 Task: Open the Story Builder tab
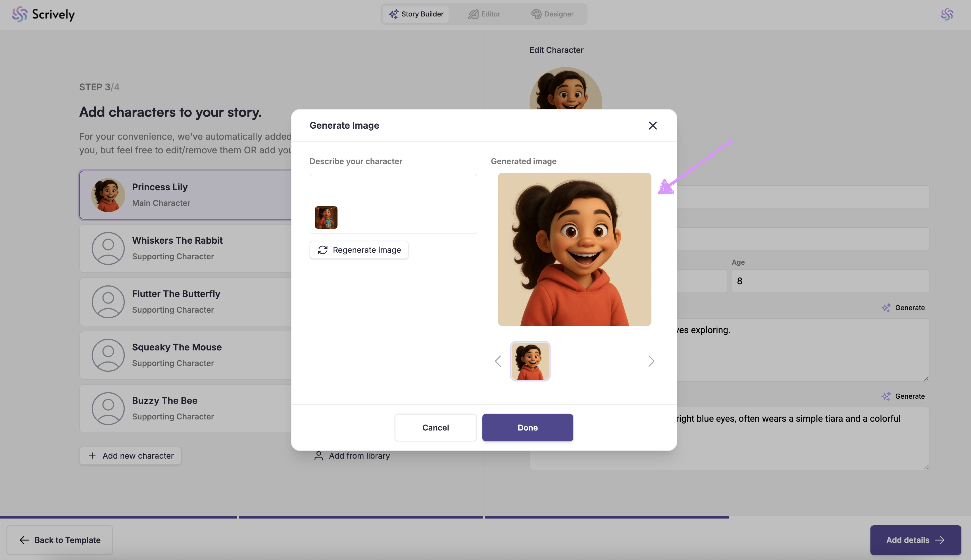pos(416,14)
